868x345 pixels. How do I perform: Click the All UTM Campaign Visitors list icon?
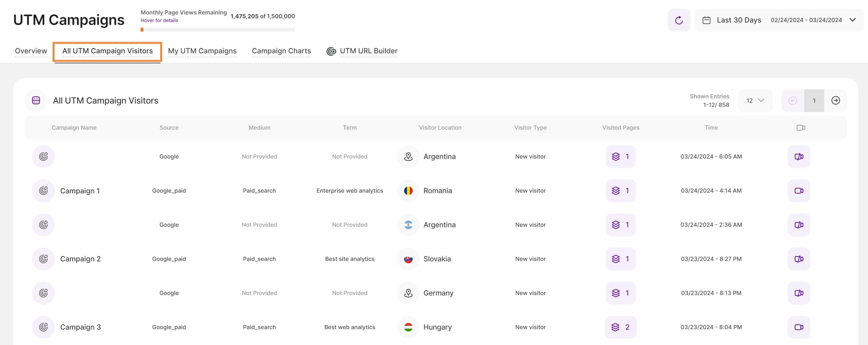[x=36, y=100]
